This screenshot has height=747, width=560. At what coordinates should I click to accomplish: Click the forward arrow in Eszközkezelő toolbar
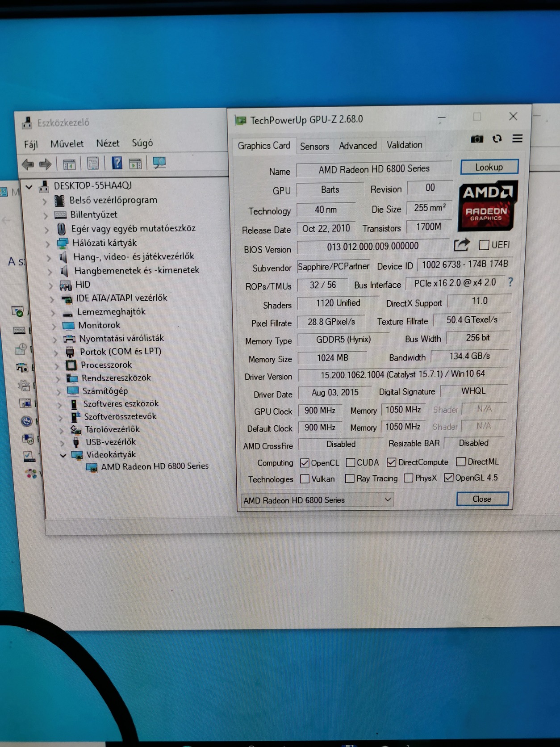coord(45,164)
